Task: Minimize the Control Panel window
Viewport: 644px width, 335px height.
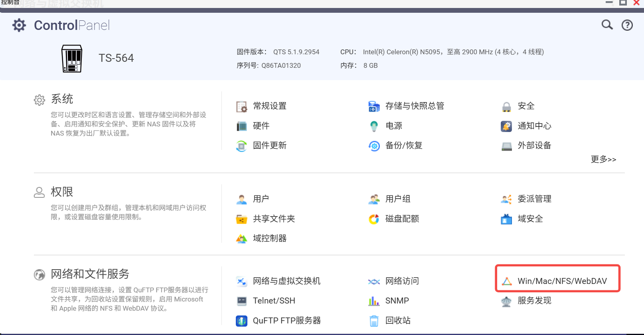Action: 609,2
